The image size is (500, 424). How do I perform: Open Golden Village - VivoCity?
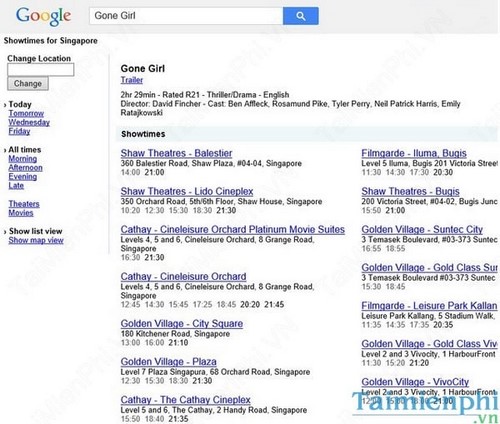(x=415, y=381)
